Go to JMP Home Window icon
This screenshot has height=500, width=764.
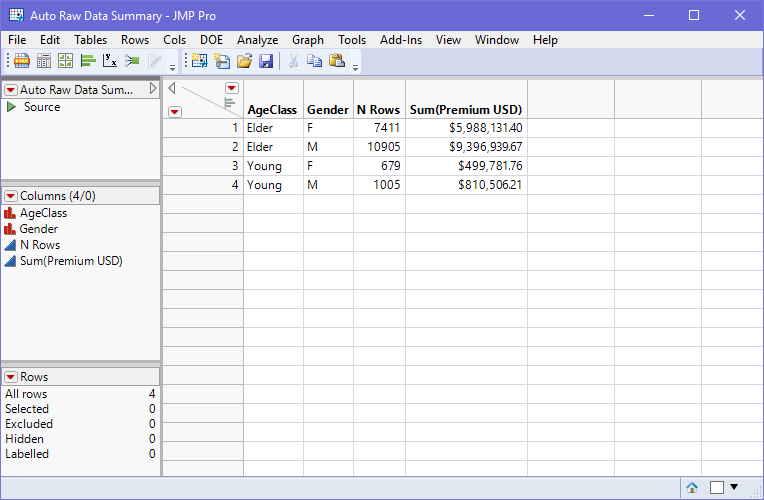(692, 487)
